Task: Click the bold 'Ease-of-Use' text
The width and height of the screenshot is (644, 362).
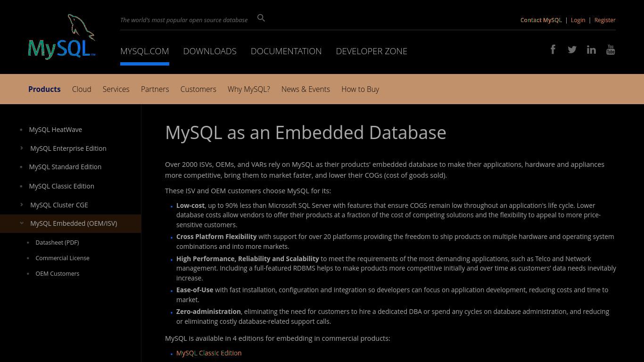Action: [x=195, y=290]
